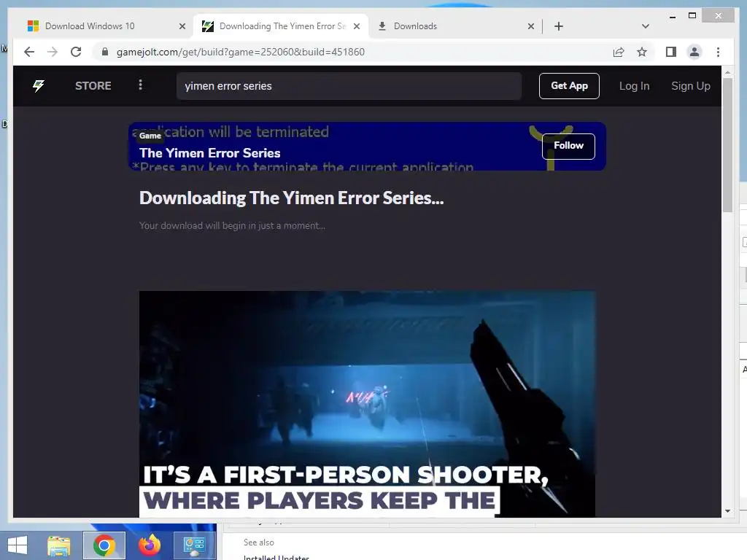The image size is (747, 560).
Task: Reload the Game Jolt page
Action: [76, 52]
